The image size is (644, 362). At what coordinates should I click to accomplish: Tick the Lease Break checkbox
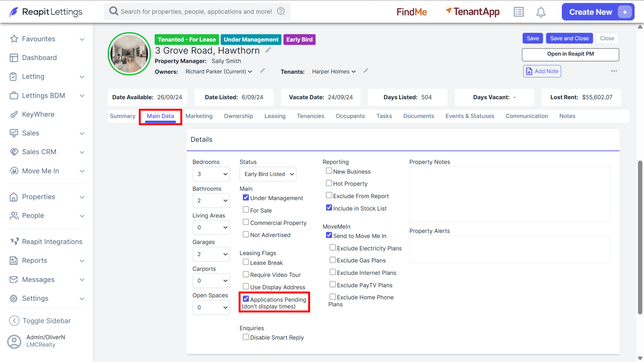coord(246,262)
